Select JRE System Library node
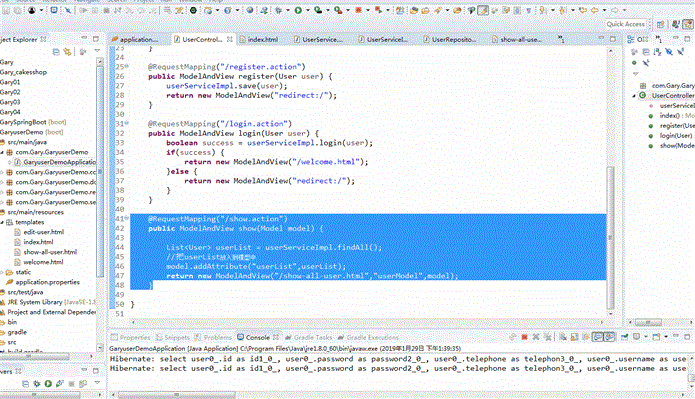The image size is (695, 399). click(x=48, y=302)
